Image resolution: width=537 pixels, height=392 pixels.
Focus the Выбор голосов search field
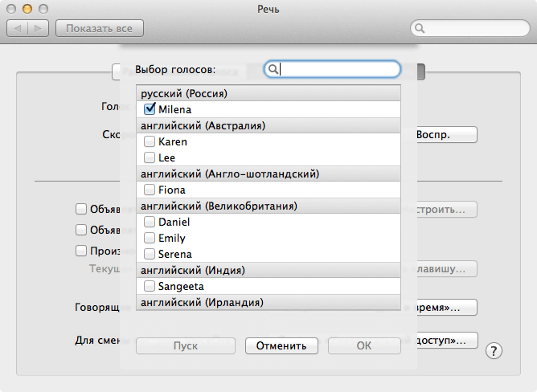[338, 70]
